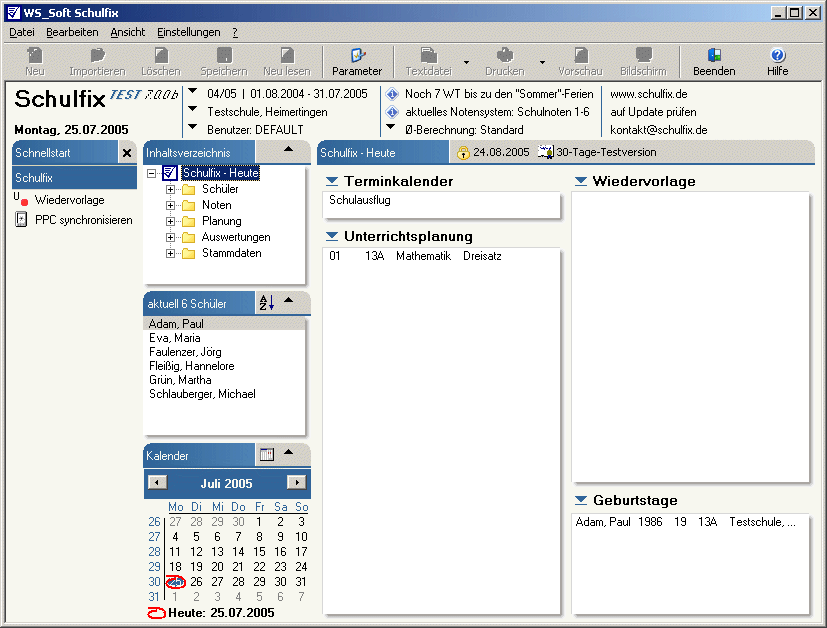Collapse the Terminkalender section

[x=332, y=181]
